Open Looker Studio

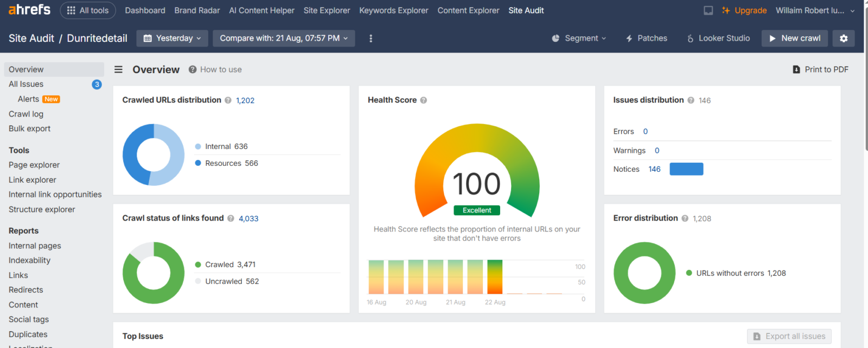click(718, 38)
